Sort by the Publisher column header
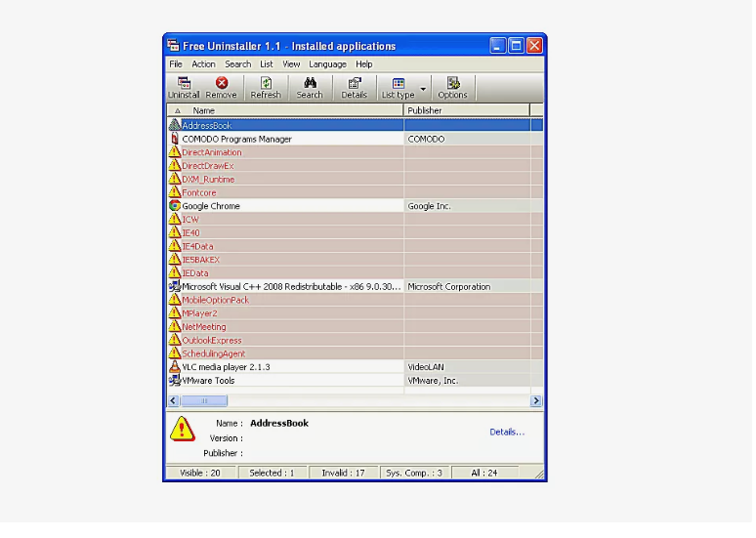Screen dimensions: 756x538 pyautogui.click(x=466, y=110)
